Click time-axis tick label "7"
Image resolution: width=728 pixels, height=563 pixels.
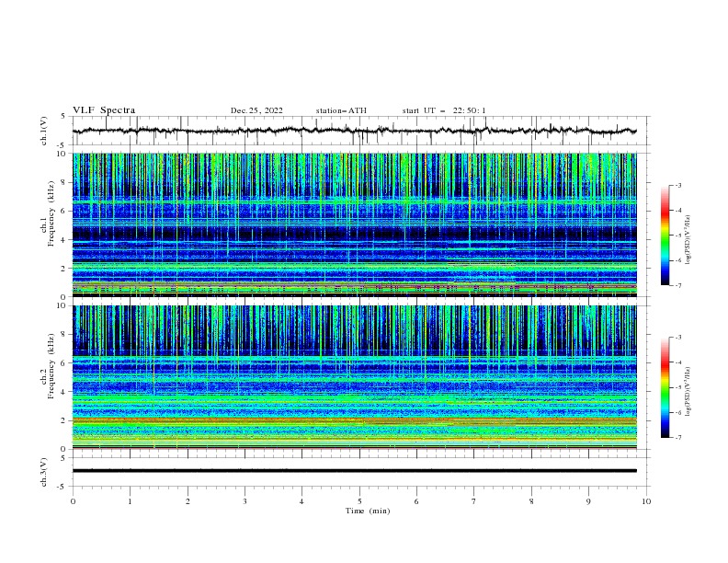(x=474, y=501)
